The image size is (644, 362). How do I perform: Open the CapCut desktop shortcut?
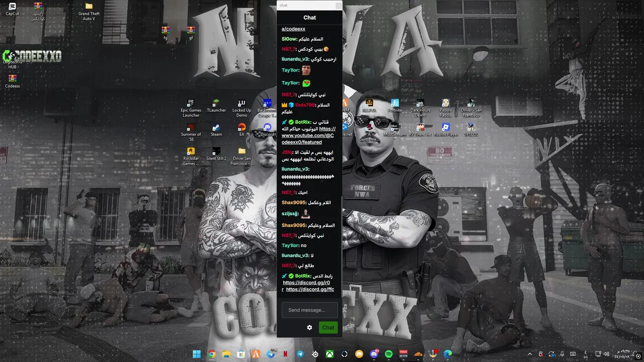click(12, 9)
